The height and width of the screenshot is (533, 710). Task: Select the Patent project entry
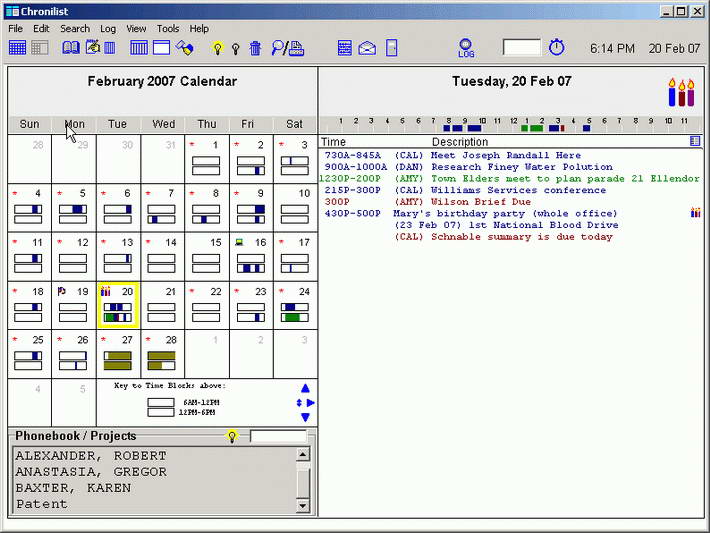pos(42,504)
